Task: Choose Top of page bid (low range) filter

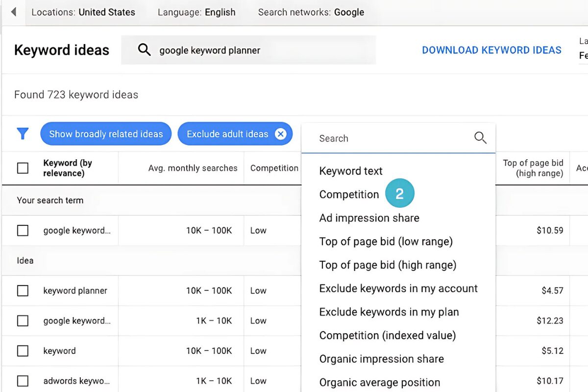Action: coord(386,242)
